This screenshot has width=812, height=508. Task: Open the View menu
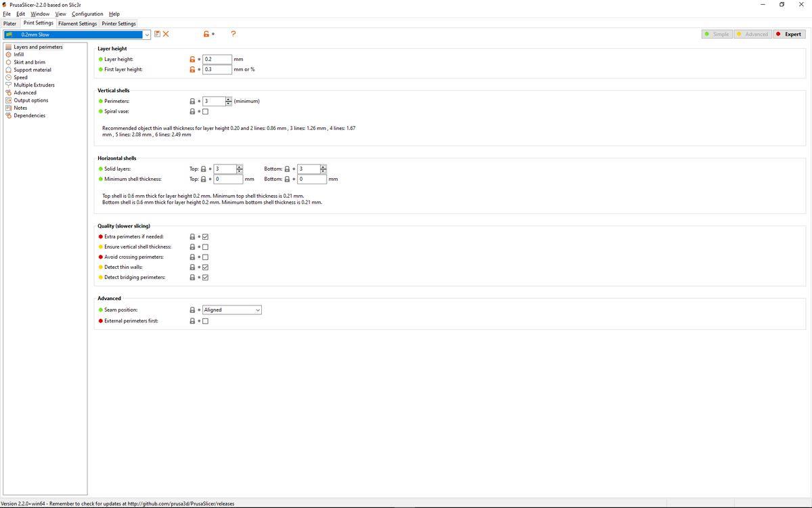(60, 14)
